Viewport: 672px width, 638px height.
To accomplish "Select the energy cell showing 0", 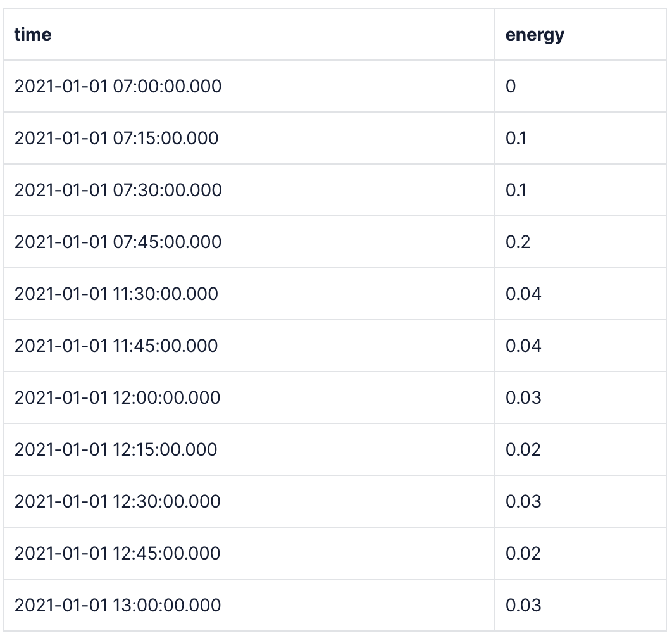I will tap(511, 87).
